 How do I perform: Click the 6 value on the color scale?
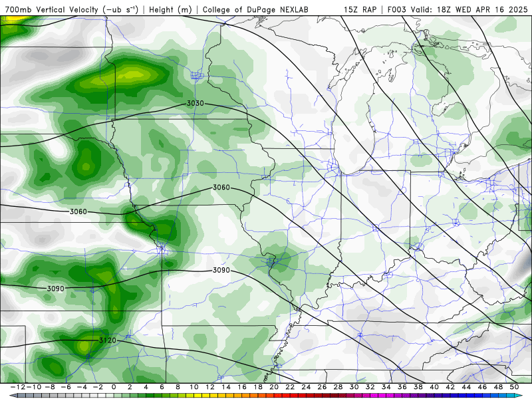click(162, 387)
